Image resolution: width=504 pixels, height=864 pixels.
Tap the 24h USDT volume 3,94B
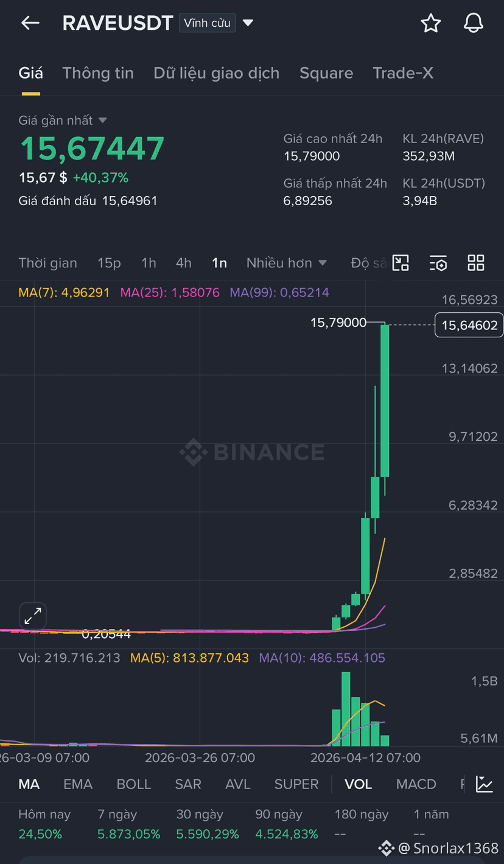(x=420, y=201)
